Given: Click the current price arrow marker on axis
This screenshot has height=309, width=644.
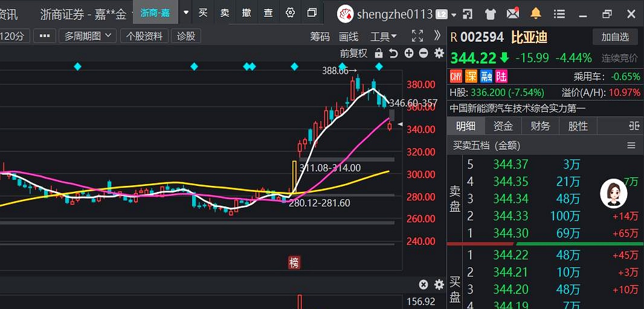Looking at the screenshot, I should pos(400,124).
